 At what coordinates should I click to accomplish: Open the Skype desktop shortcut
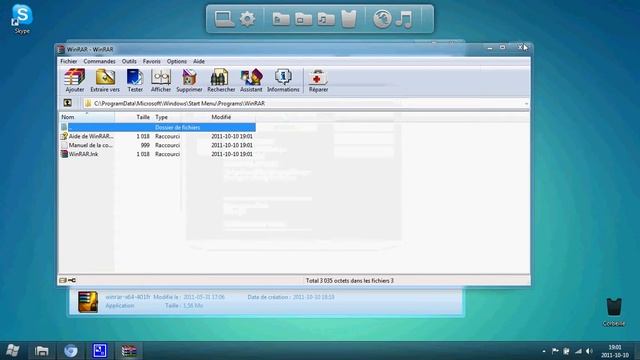click(22, 19)
